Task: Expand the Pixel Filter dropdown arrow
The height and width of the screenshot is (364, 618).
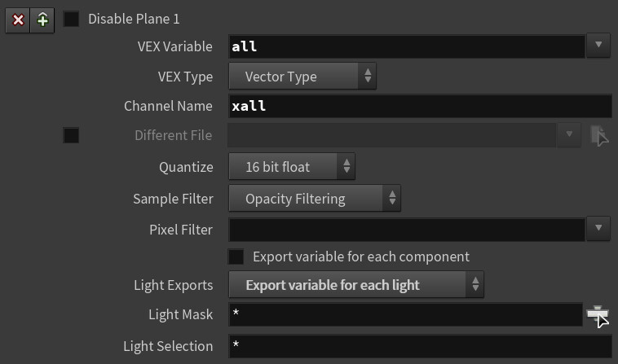Action: 598,229
